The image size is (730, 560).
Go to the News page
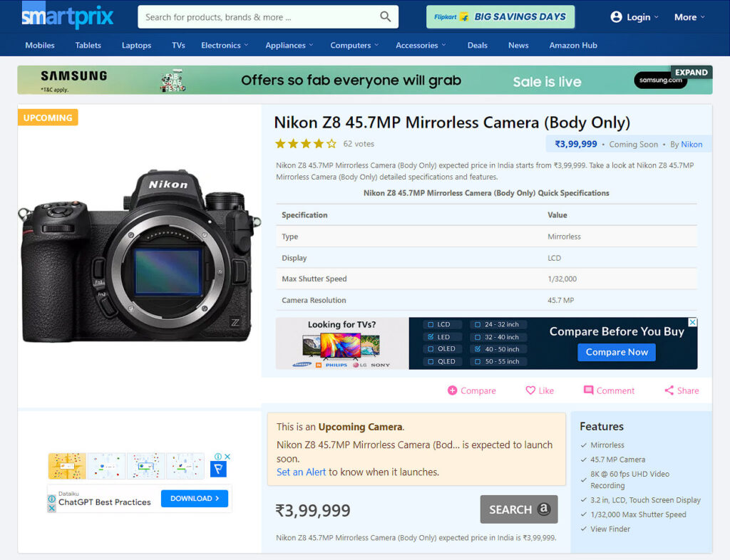pos(518,45)
